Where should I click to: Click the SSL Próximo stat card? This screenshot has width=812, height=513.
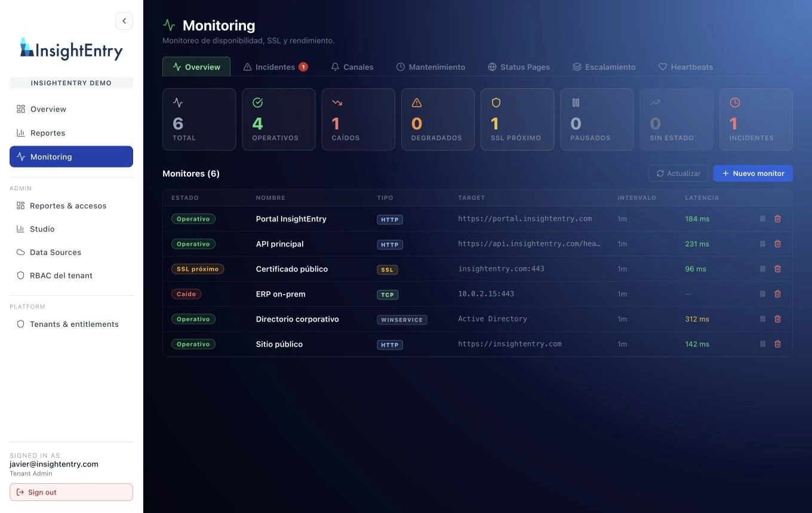tap(518, 119)
